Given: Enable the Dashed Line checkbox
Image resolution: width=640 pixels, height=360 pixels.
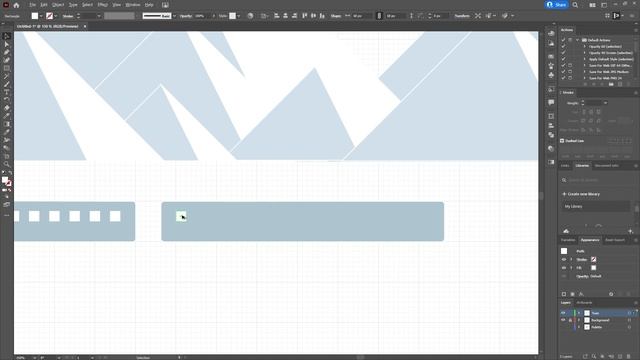Looking at the screenshot, I should click(562, 141).
